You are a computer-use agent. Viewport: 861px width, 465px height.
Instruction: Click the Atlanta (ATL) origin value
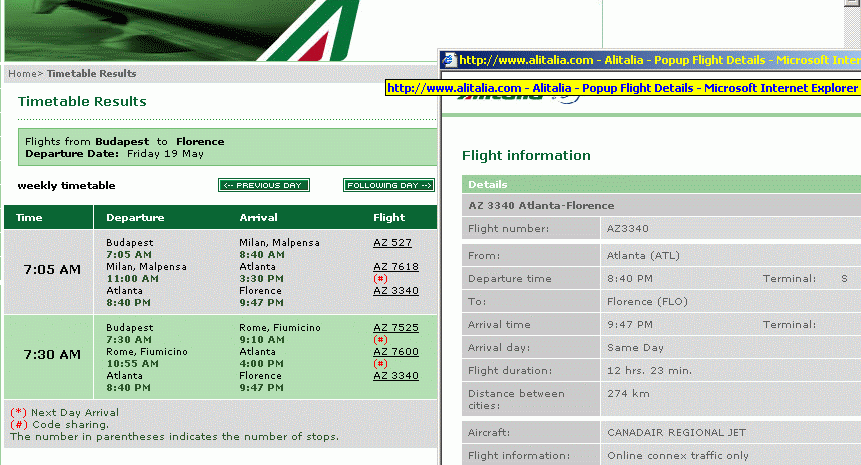(x=643, y=255)
